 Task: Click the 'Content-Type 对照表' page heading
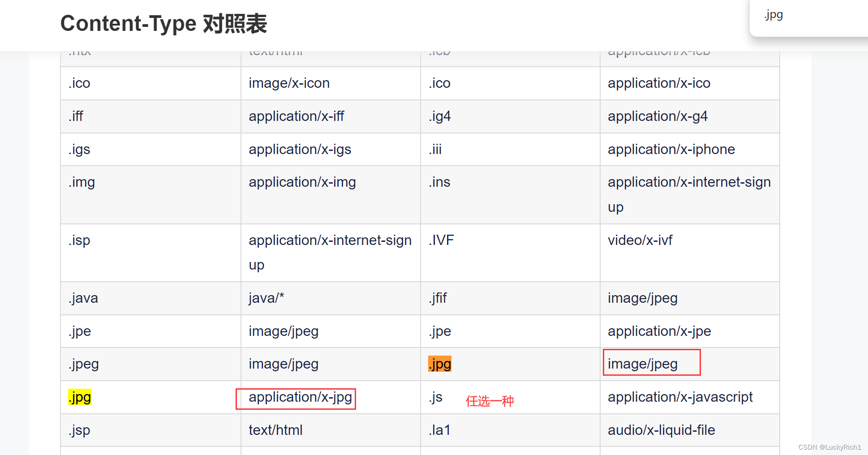[x=163, y=23]
